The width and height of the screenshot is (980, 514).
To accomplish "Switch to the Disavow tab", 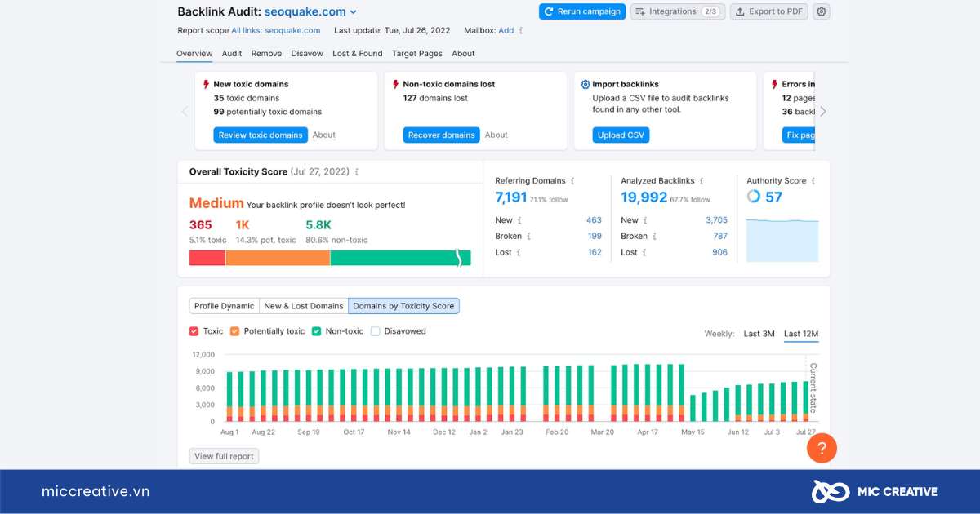I will coord(307,54).
